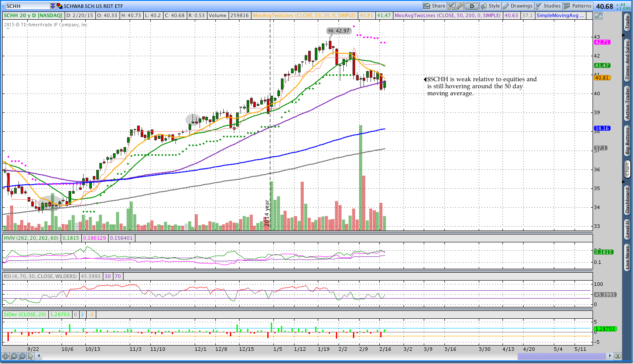Select the Chart side tab
The width and height of the screenshot is (633, 364).
point(628,169)
